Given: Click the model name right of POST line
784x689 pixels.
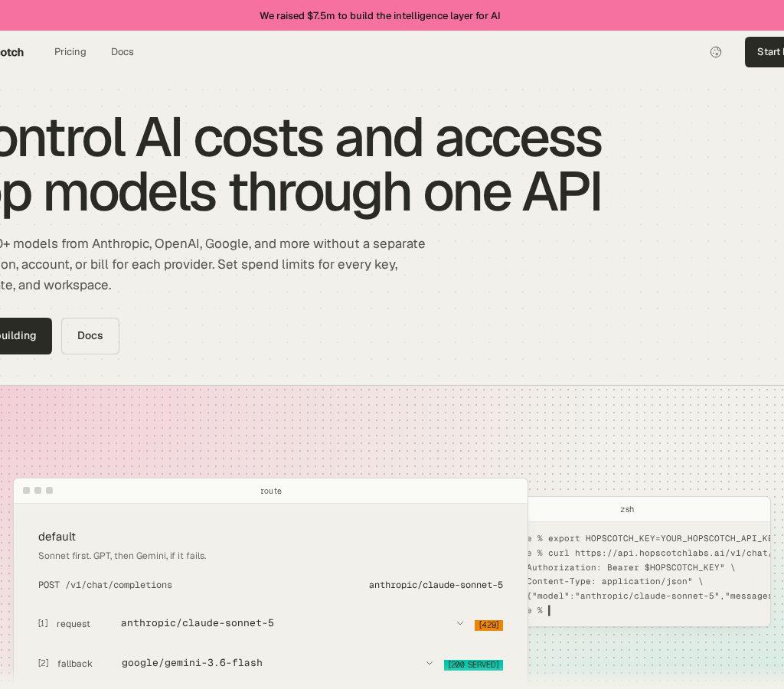Looking at the screenshot, I should 436,585.
